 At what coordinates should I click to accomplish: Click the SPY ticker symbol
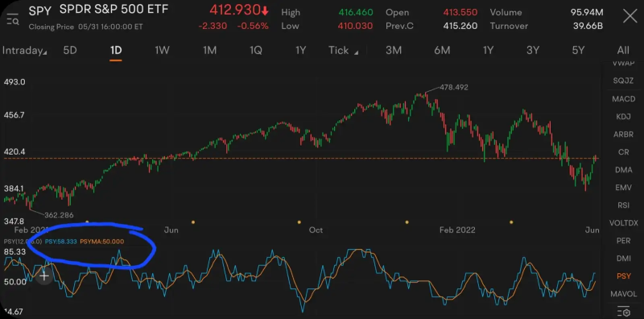click(39, 10)
